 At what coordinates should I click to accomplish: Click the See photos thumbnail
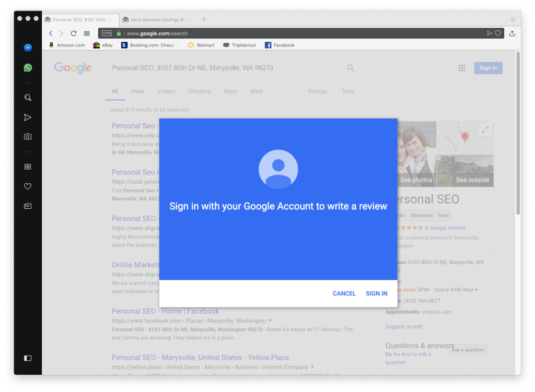[416, 154]
